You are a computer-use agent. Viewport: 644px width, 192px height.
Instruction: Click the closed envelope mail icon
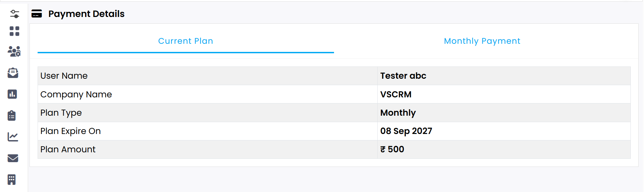(x=13, y=158)
